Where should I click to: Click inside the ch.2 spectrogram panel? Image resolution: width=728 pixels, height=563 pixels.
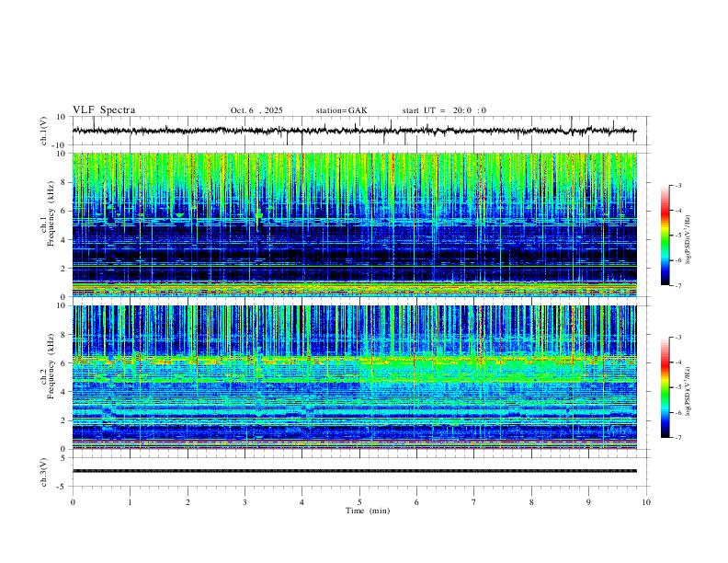[354, 377]
